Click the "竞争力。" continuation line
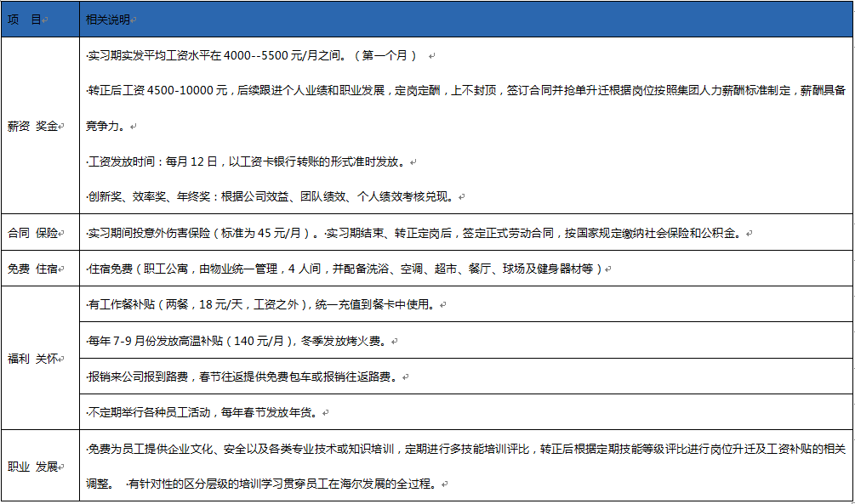Image resolution: width=855 pixels, height=504 pixels. 106,126
